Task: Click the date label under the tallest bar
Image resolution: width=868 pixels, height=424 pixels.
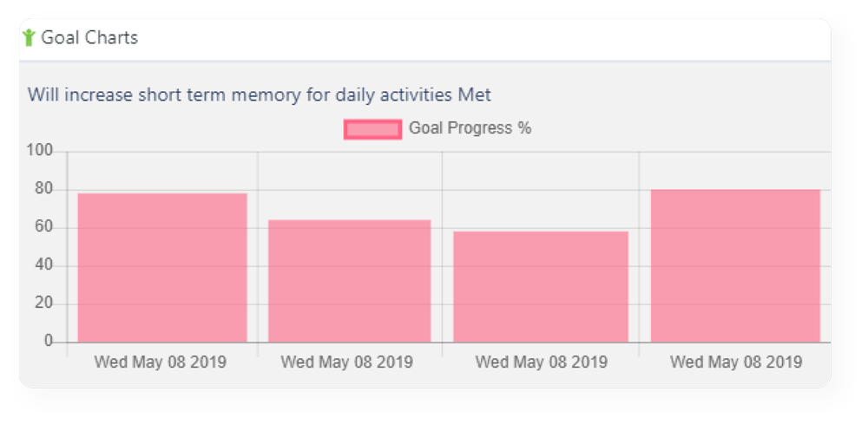Action: coord(736,362)
